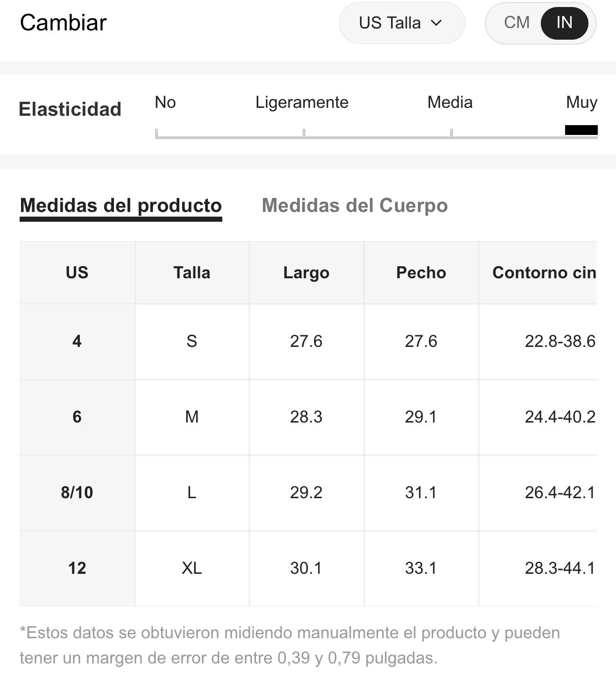
Task: Select the IN unit option
Action: 564,22
